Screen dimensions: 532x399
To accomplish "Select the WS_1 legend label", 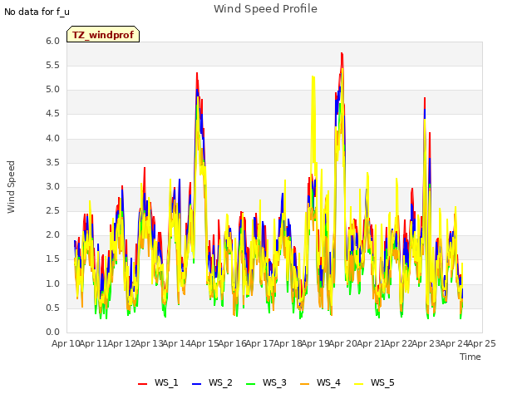I will [166, 382].
